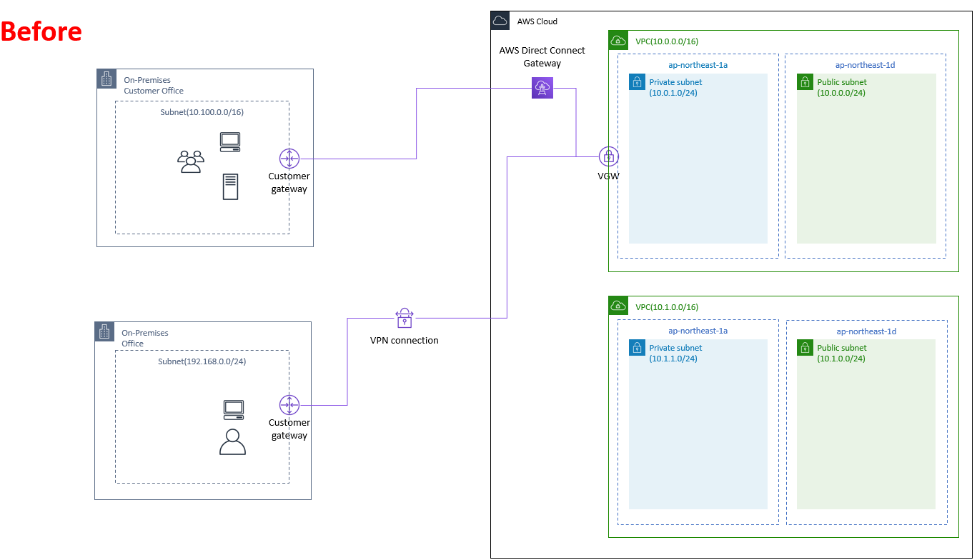Click the 'Private subnet (10.1.1.0/24)' text
Image resolution: width=977 pixels, height=560 pixels.
676,354
